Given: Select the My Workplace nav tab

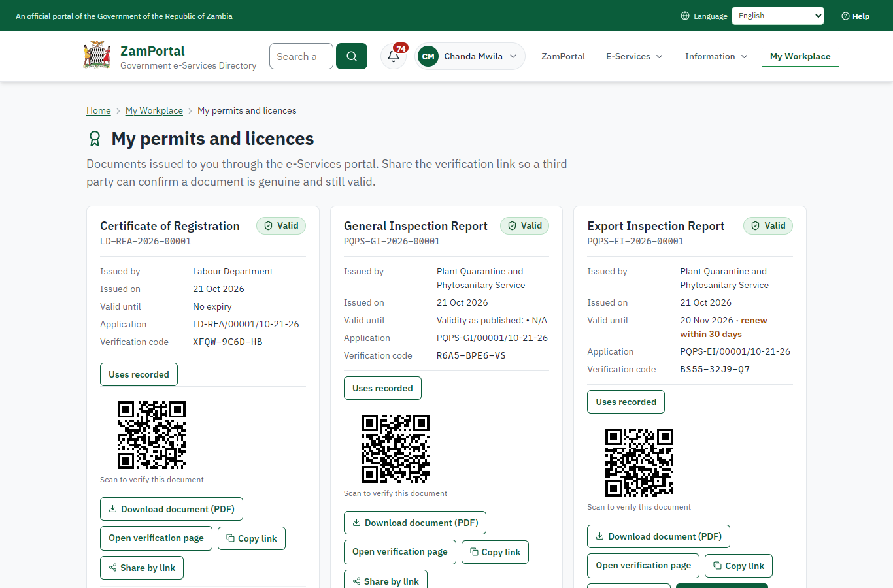Looking at the screenshot, I should pos(800,56).
